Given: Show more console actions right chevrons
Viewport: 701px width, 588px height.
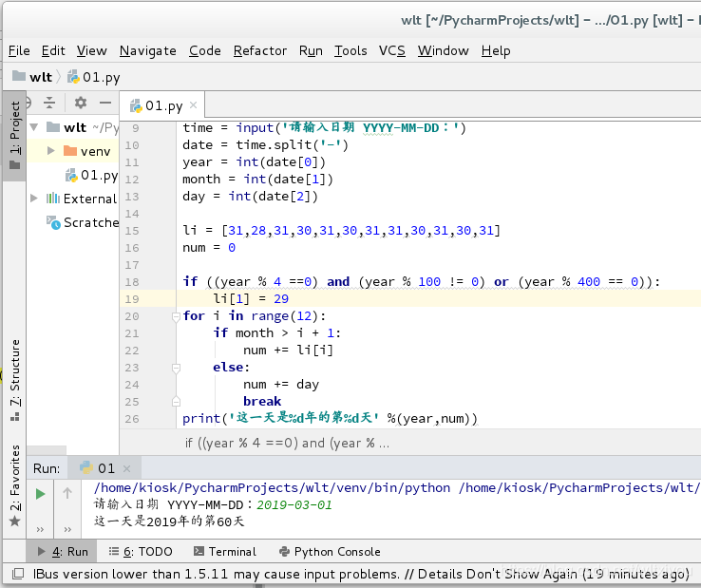Looking at the screenshot, I should pos(67,529).
